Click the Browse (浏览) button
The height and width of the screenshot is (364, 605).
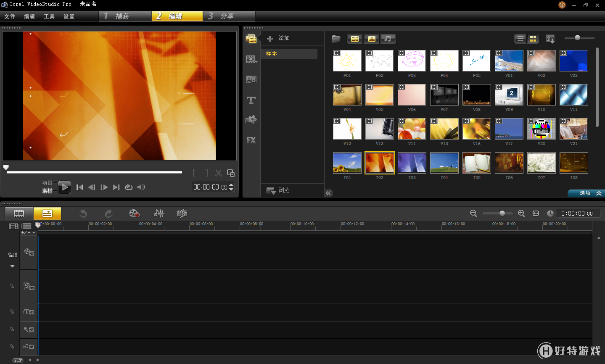click(278, 190)
